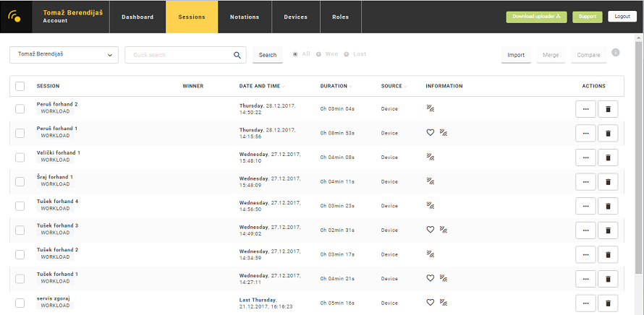Image resolution: width=644 pixels, height=315 pixels.
Task: Click sensor signal icon on Peruš forhand 2
Action: [x=431, y=108]
